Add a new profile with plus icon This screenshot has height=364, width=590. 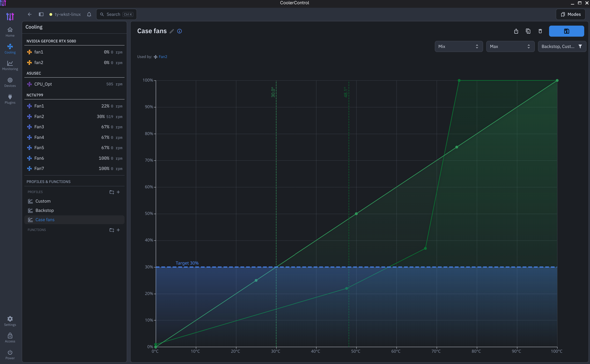(118, 192)
